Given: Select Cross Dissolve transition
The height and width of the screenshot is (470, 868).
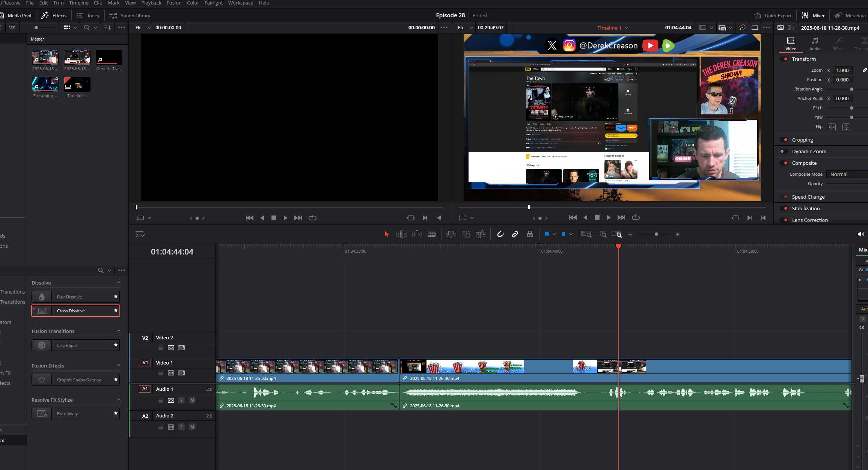Looking at the screenshot, I should [x=75, y=310].
